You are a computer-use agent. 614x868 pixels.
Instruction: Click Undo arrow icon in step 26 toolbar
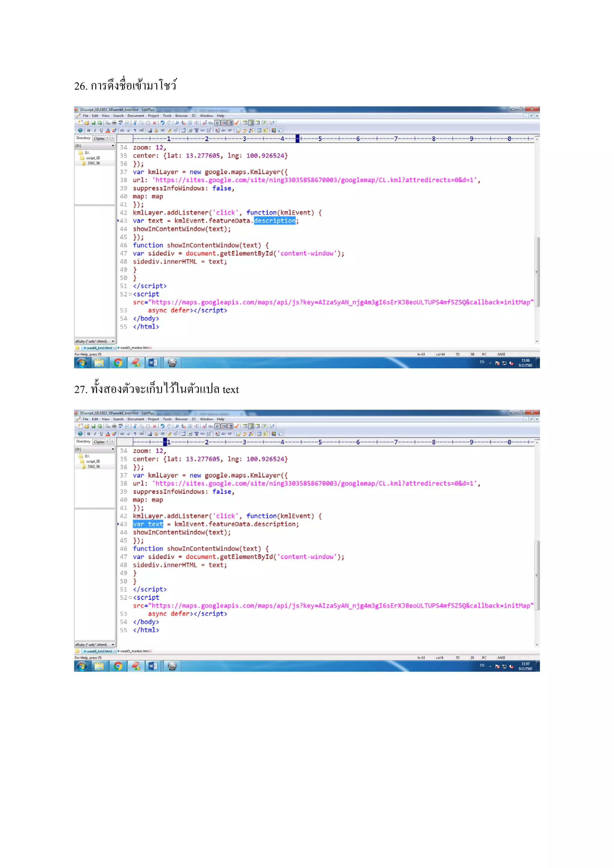tap(162, 123)
